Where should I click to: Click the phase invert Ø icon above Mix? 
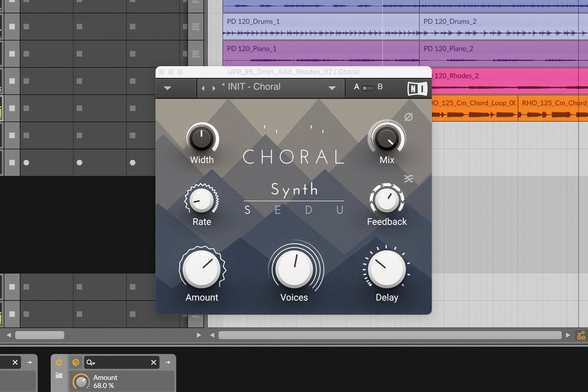tap(409, 117)
